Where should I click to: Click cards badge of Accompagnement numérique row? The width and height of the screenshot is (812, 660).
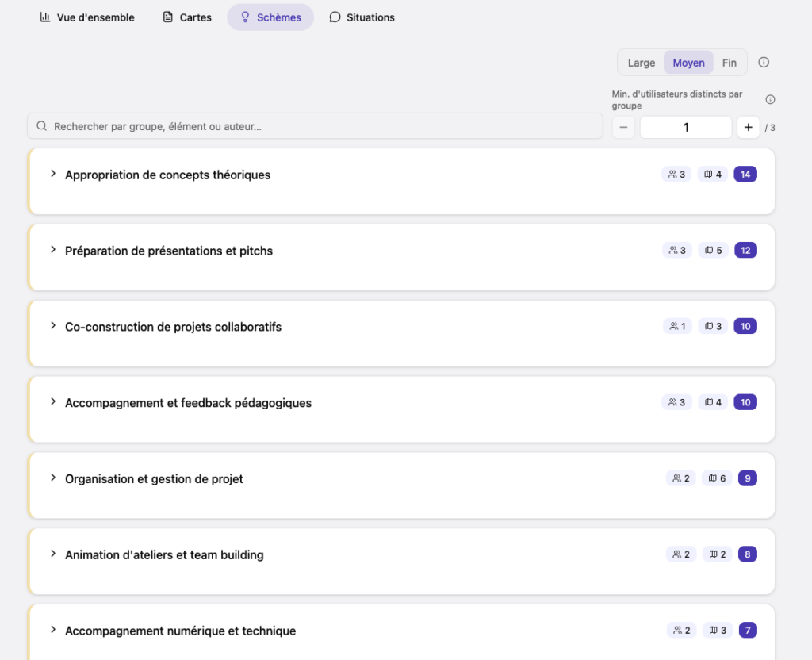coord(718,631)
